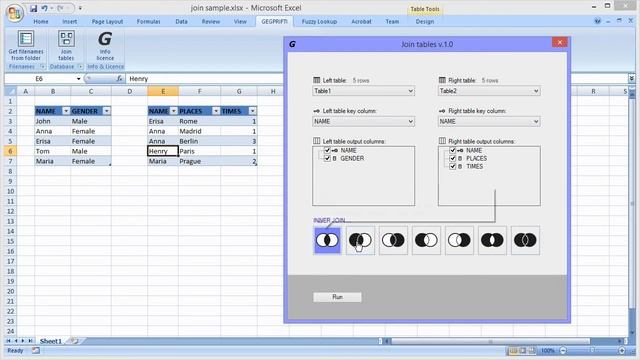Click Name Box showing E6

(x=40, y=79)
